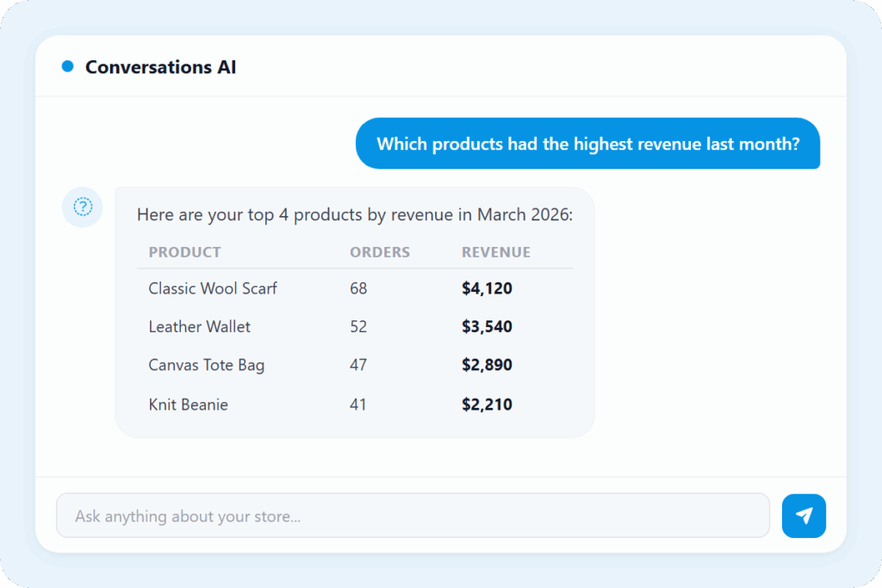Select the Knit Beanie product name
Viewport: 882px width, 588px height.
click(188, 404)
